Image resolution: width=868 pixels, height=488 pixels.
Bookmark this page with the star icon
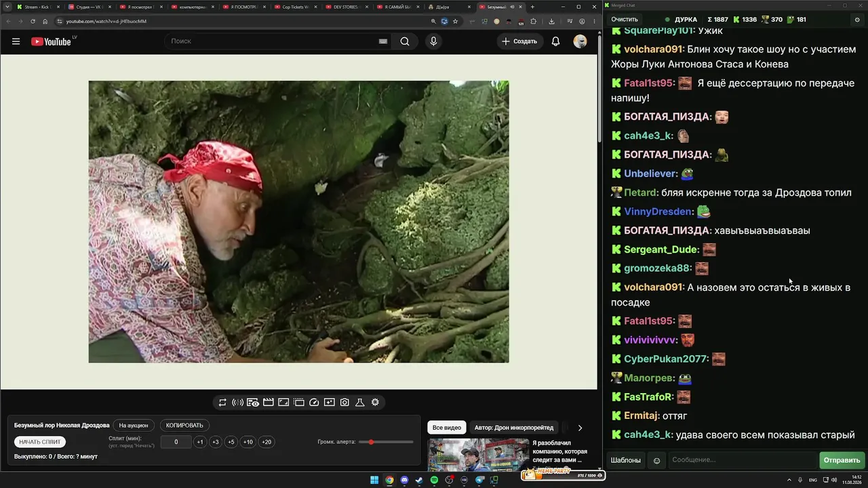pyautogui.click(x=455, y=21)
